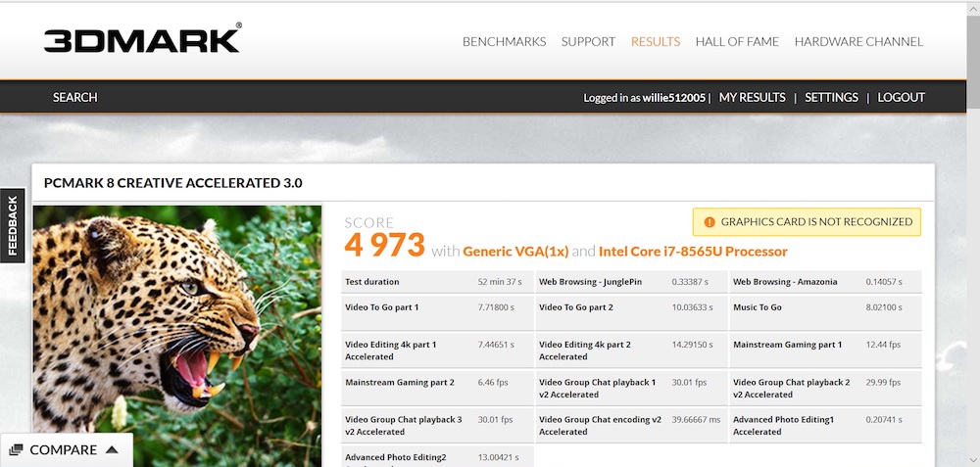Open the Intel Core i7-8565U Processor link
980x467 pixels.
tap(693, 252)
